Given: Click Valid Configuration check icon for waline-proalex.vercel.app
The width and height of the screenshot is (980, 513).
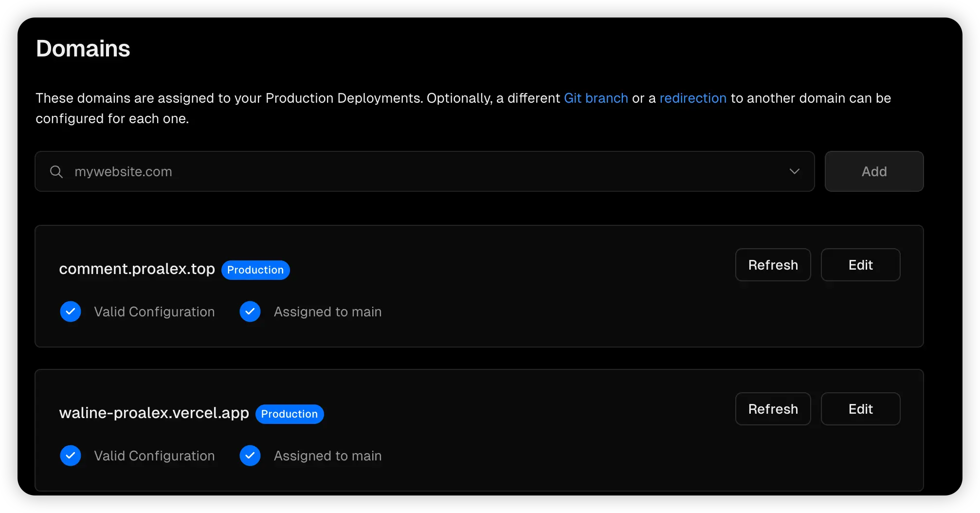Looking at the screenshot, I should coord(71,456).
